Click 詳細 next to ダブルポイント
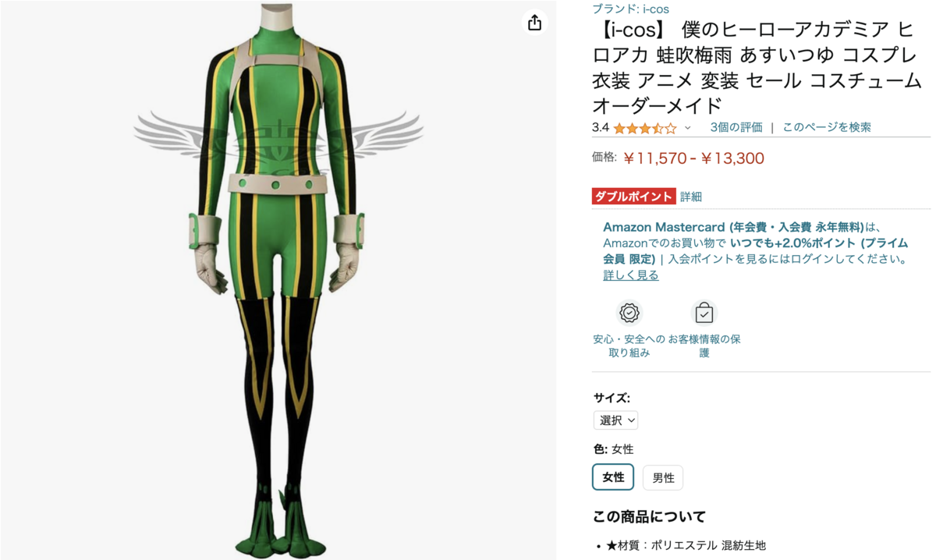This screenshot has height=560, width=936. [x=691, y=197]
